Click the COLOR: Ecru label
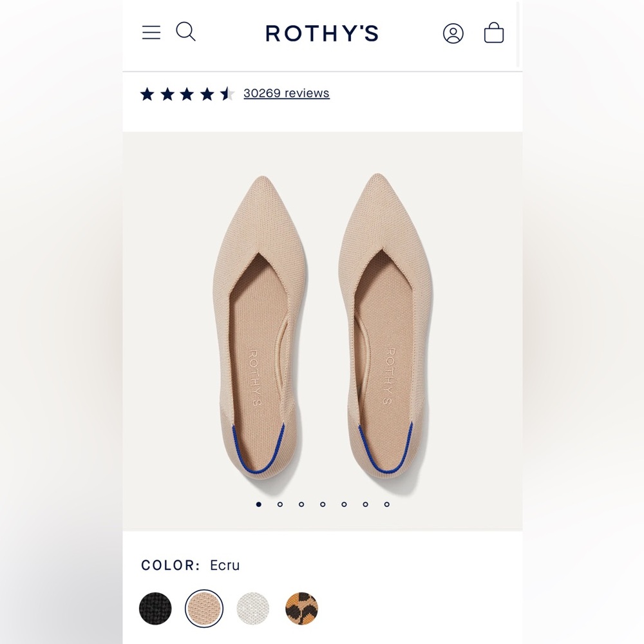 coord(189,565)
